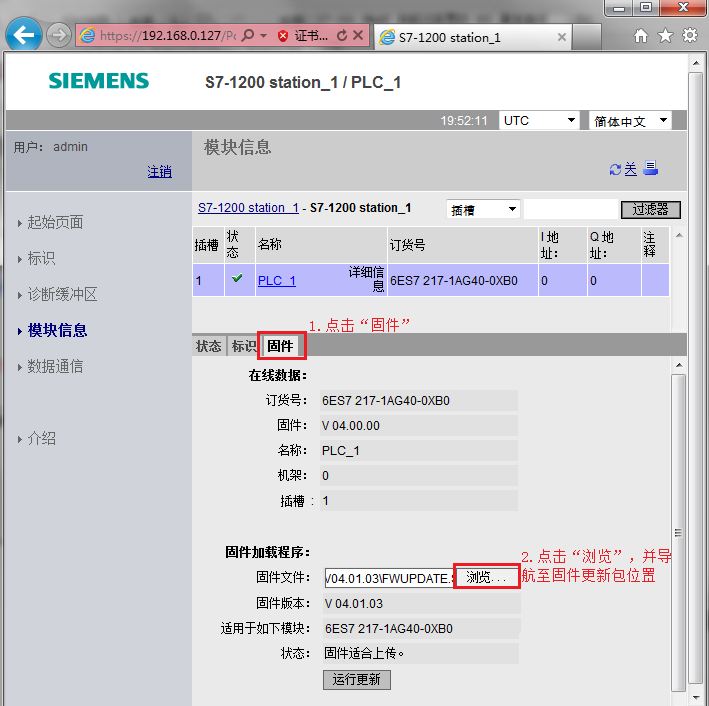The image size is (709, 706).
Task: Click the 用户: admin label
Action: [51, 147]
